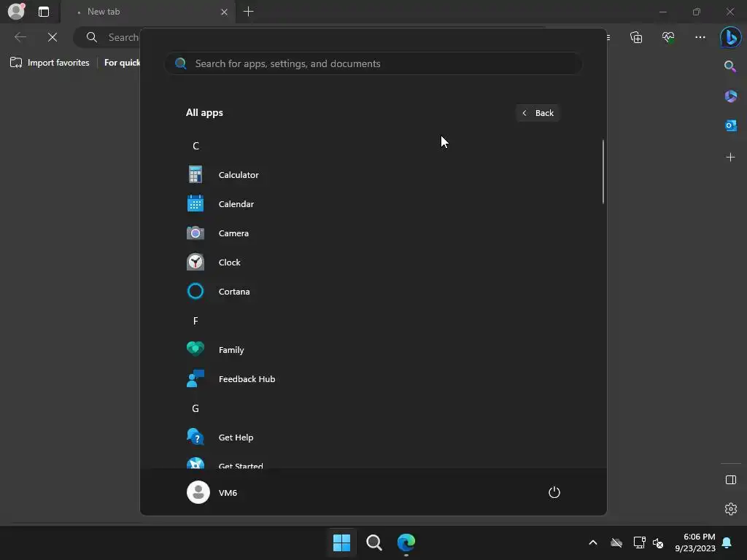Open a new tab in Edge
The height and width of the screenshot is (560, 747).
tap(248, 12)
